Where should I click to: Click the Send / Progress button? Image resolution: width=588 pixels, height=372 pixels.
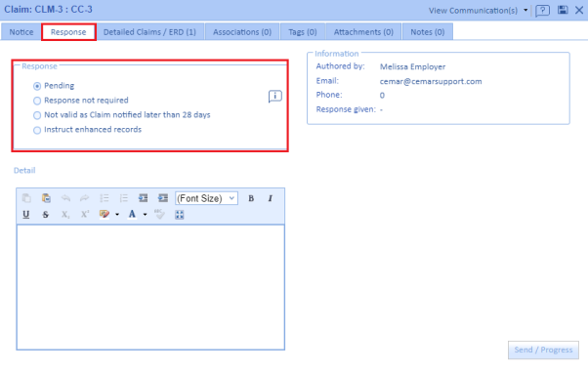[543, 350]
